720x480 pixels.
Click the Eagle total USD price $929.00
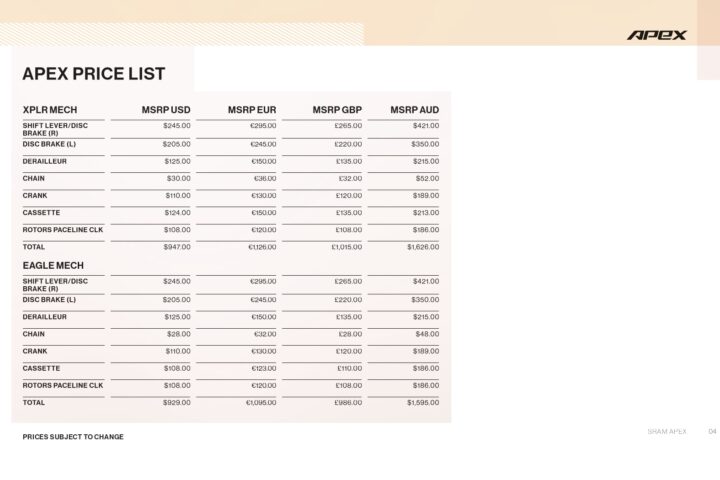point(176,402)
